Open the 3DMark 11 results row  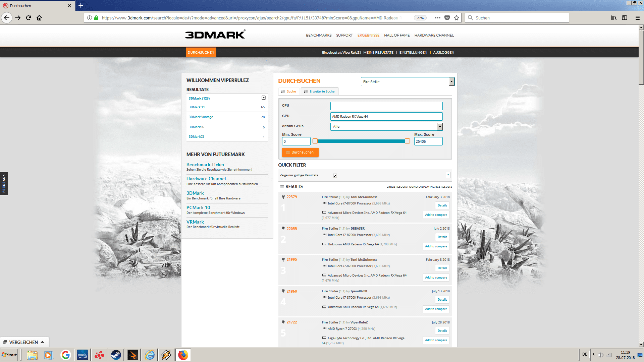pos(227,107)
